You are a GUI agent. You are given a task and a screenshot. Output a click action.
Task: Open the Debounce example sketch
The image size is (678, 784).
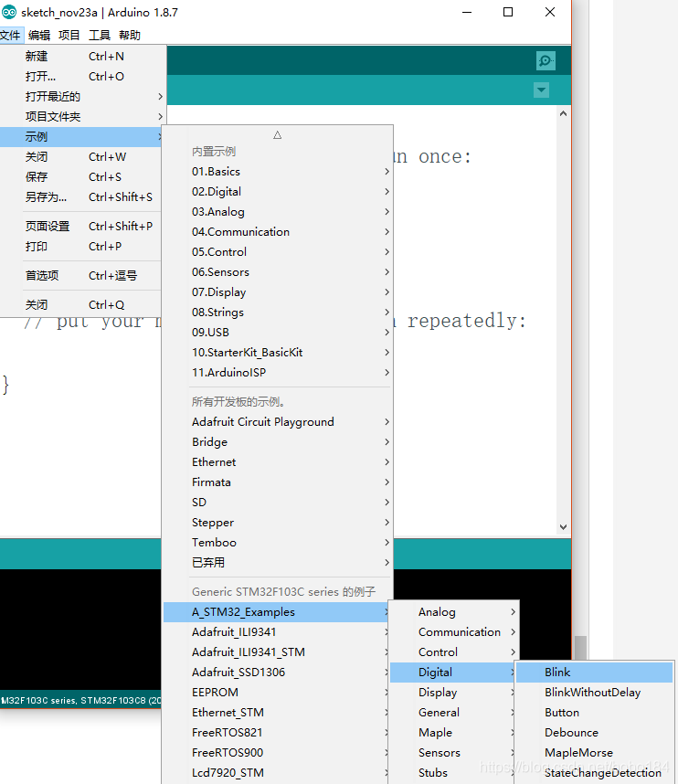point(571,732)
